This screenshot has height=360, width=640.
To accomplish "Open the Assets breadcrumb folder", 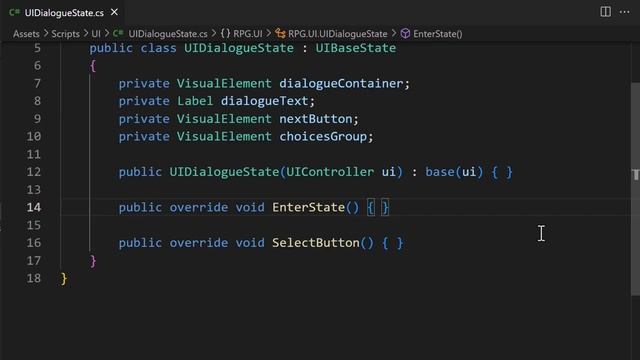I will [x=26, y=34].
